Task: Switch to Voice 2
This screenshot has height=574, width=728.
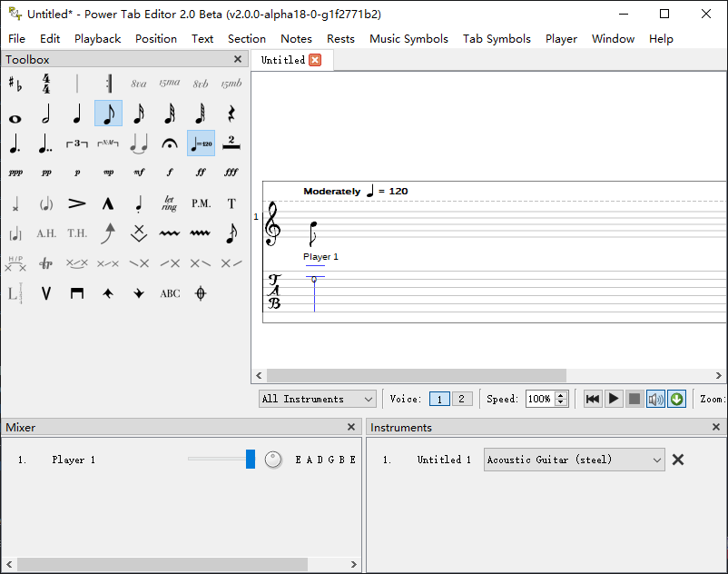Action: pyautogui.click(x=461, y=399)
